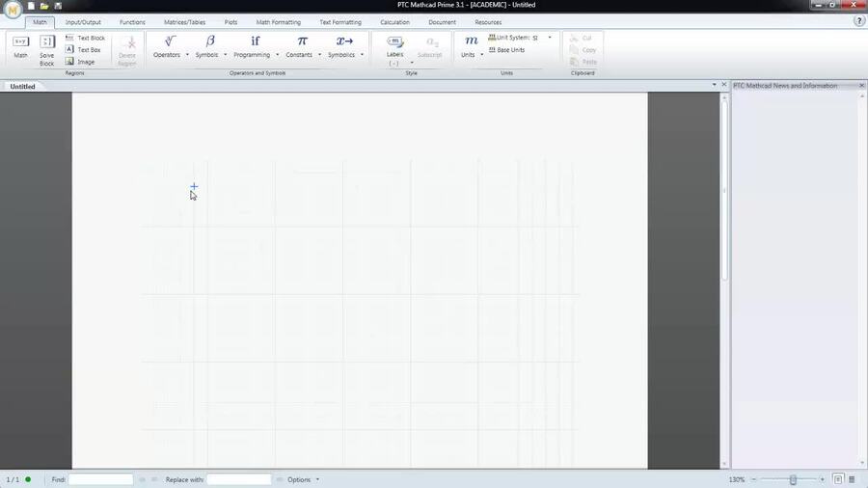Insert a Text Box
868x488 pixels.
pyautogui.click(x=84, y=50)
